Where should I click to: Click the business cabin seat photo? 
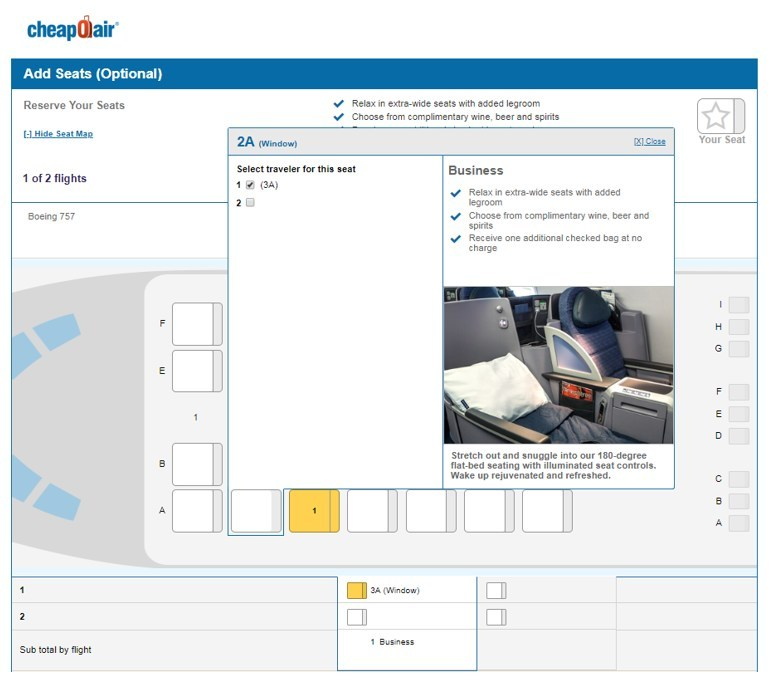pyautogui.click(x=558, y=365)
